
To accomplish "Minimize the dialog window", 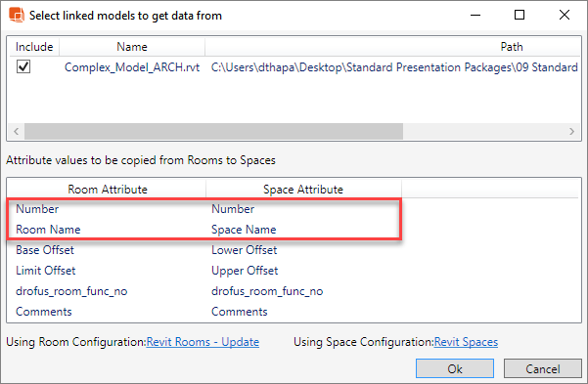I will [x=475, y=15].
